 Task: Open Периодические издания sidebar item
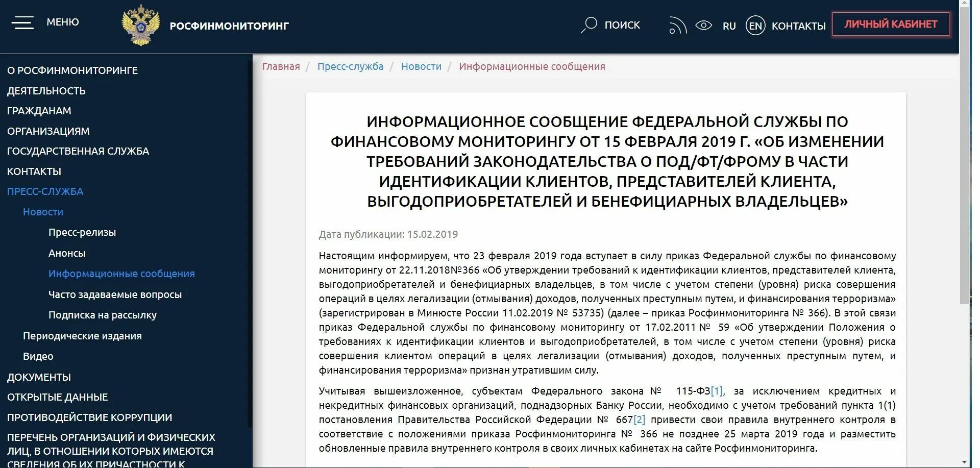[82, 336]
